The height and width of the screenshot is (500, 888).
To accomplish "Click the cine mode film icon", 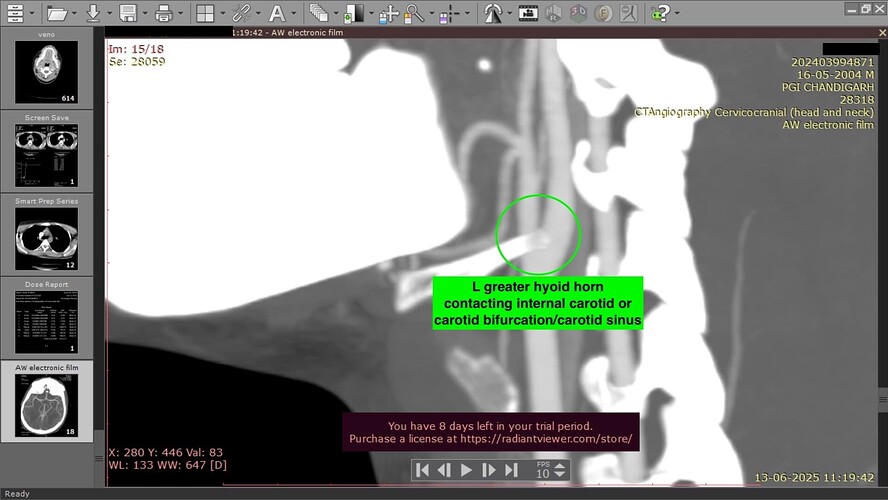I will [528, 12].
